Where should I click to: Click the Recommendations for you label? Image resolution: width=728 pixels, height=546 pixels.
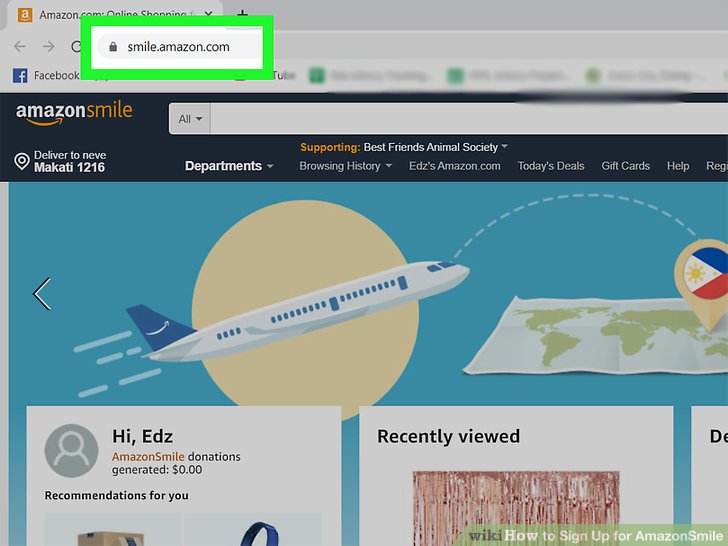click(x=117, y=495)
